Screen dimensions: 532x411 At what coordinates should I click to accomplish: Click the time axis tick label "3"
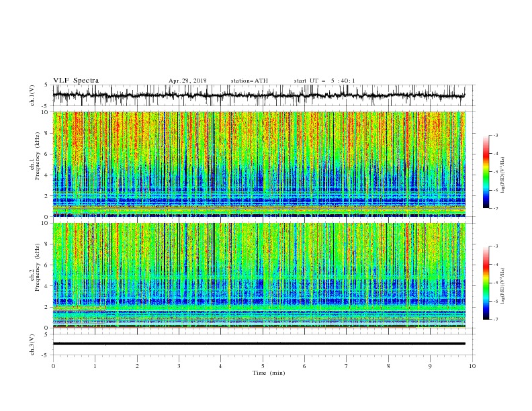(x=179, y=366)
